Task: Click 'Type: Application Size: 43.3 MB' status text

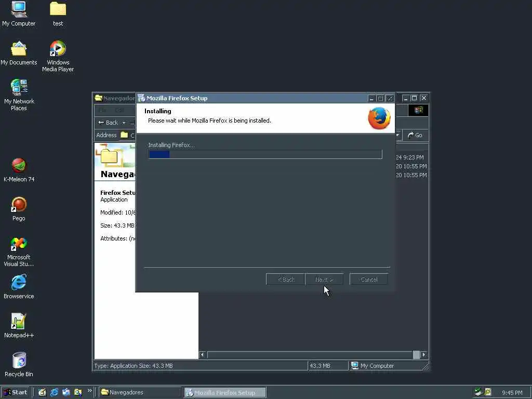Action: pyautogui.click(x=134, y=366)
